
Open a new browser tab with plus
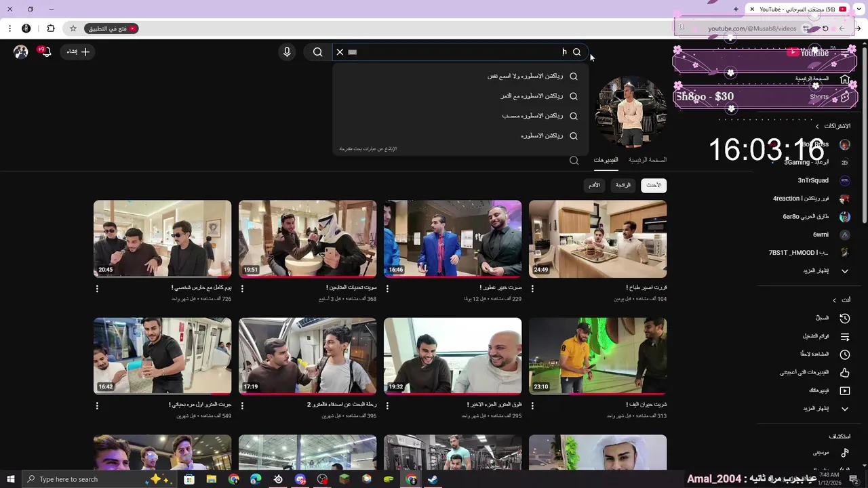click(x=736, y=9)
